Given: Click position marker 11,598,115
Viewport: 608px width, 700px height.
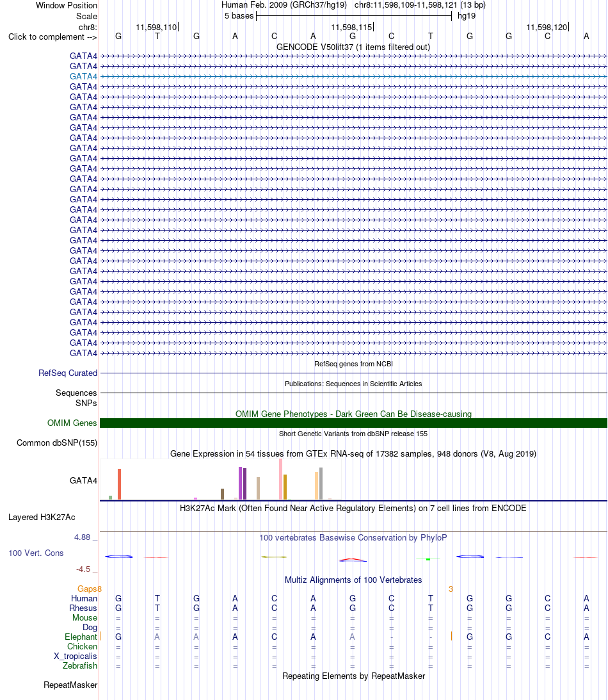Looking at the screenshot, I should (351, 28).
